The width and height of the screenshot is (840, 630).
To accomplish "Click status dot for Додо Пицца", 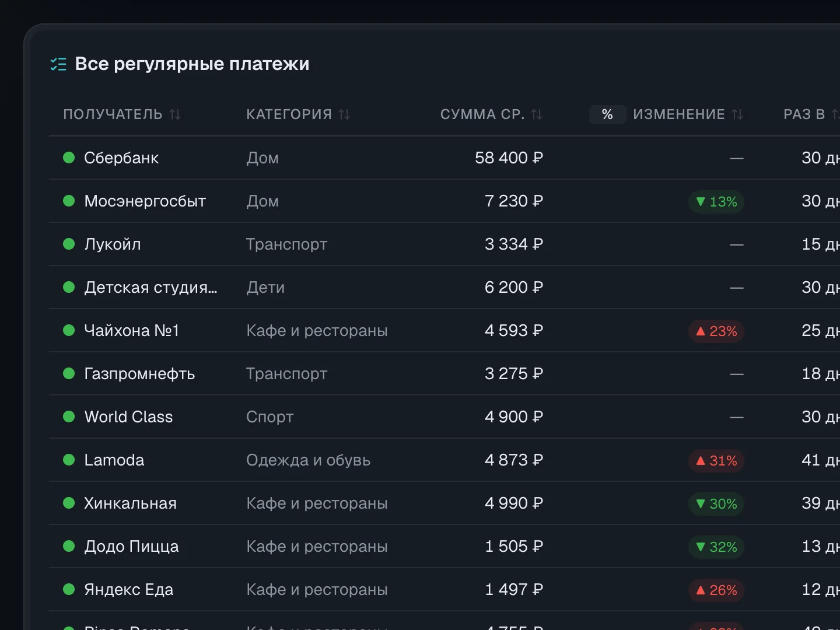I will [x=69, y=546].
